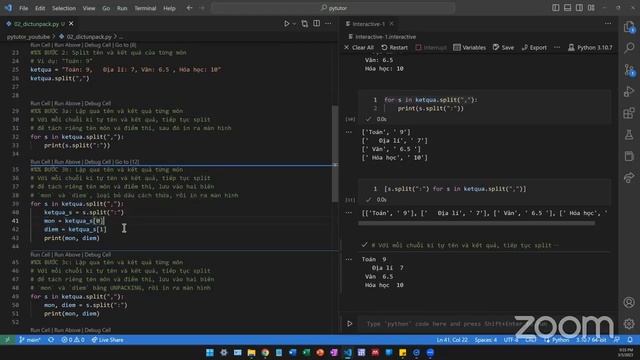Open the Live Share view in activity bar
The image size is (640, 360).
(x=629, y=178)
